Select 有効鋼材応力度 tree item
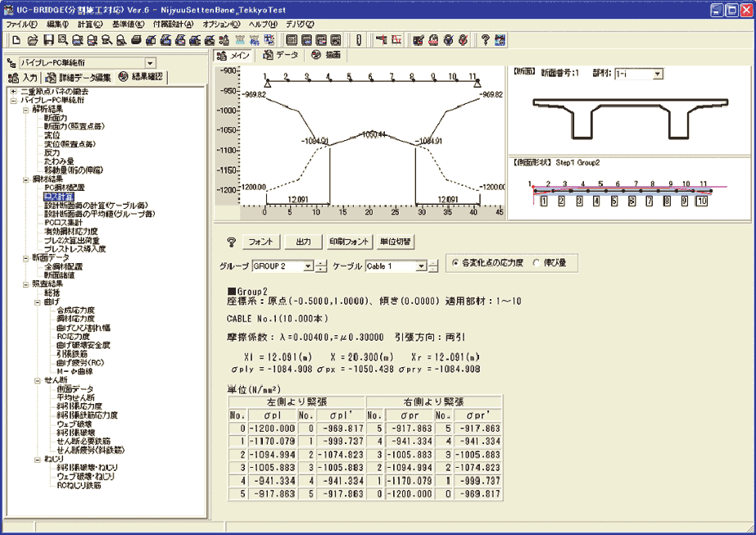 (x=71, y=232)
